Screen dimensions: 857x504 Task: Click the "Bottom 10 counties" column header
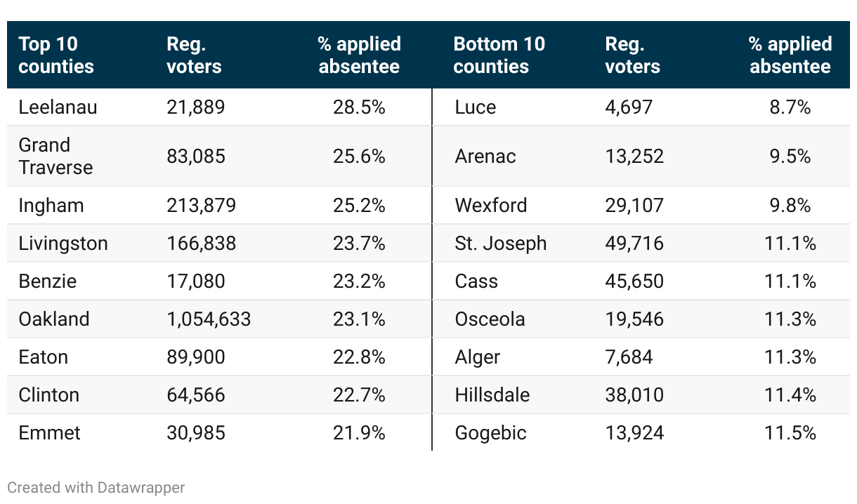tap(499, 55)
